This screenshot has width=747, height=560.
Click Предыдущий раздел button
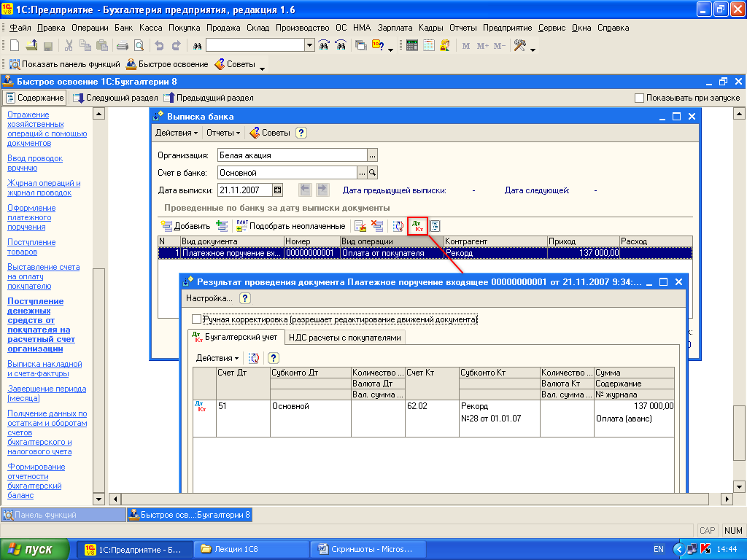click(208, 98)
